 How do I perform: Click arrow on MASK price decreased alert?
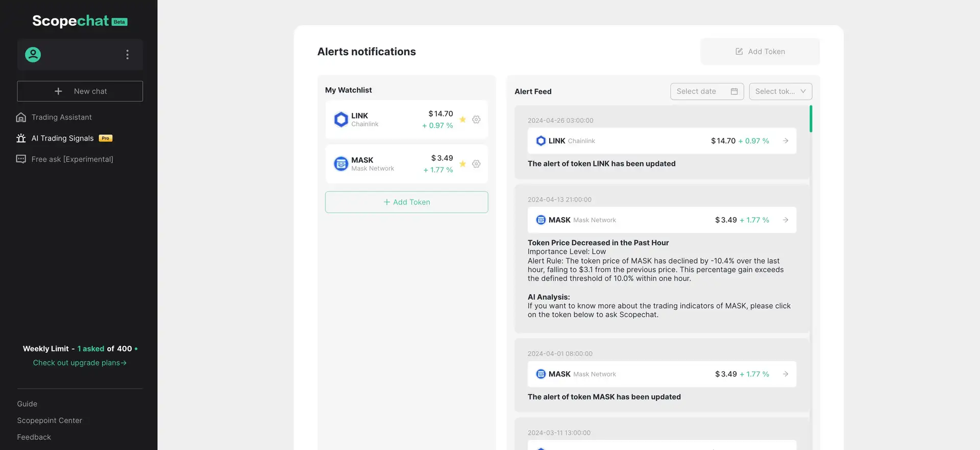pos(786,220)
